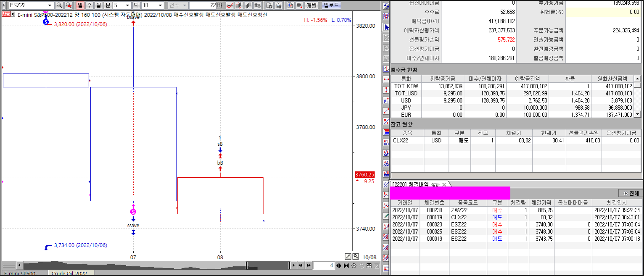Click the fast-forward icon in chart scrollbar

coord(309,265)
